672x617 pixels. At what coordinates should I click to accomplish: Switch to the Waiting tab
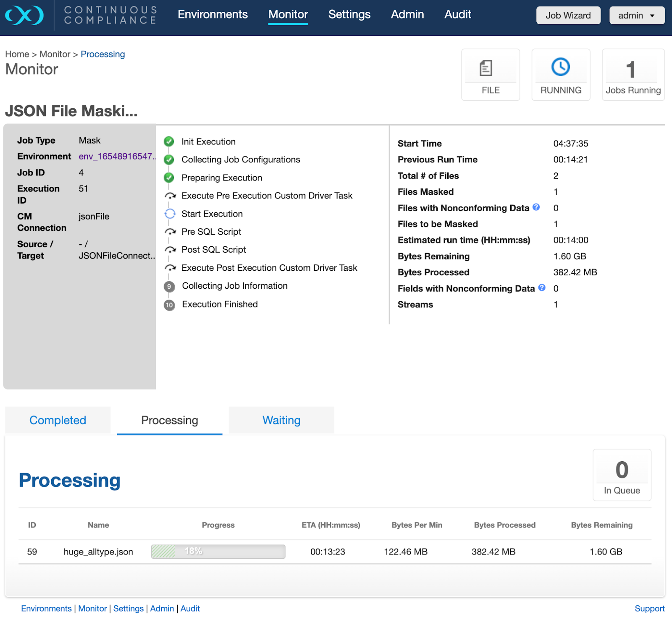(x=281, y=420)
